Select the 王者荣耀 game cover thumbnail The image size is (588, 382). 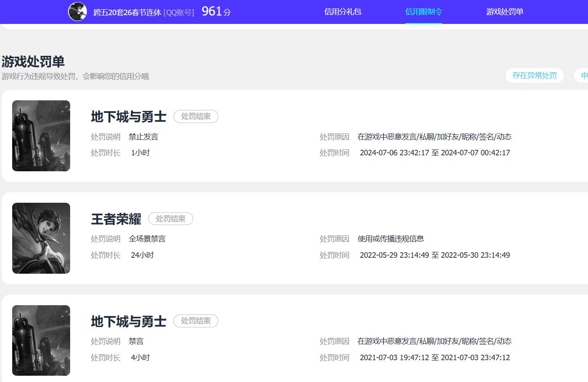click(41, 238)
